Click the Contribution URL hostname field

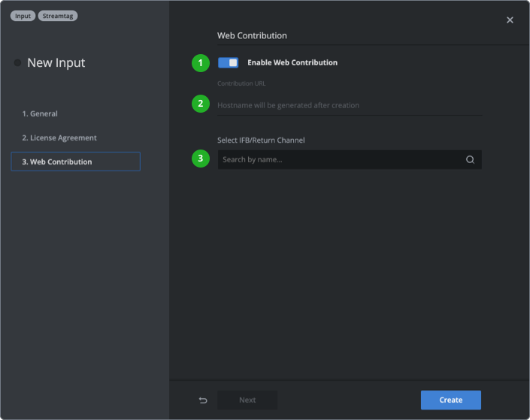coord(349,105)
